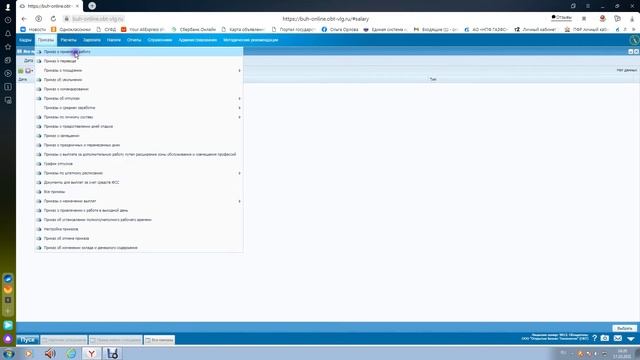Screen dimensions: 640x360
Task: Open the Методические рекомендации menu
Action: (251, 40)
